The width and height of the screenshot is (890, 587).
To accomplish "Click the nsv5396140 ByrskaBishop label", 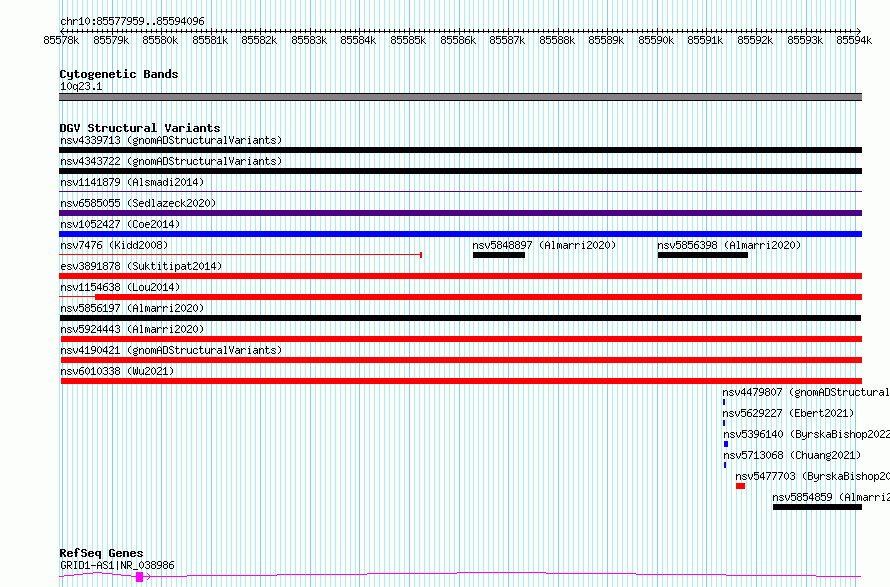I will pyautogui.click(x=806, y=434).
